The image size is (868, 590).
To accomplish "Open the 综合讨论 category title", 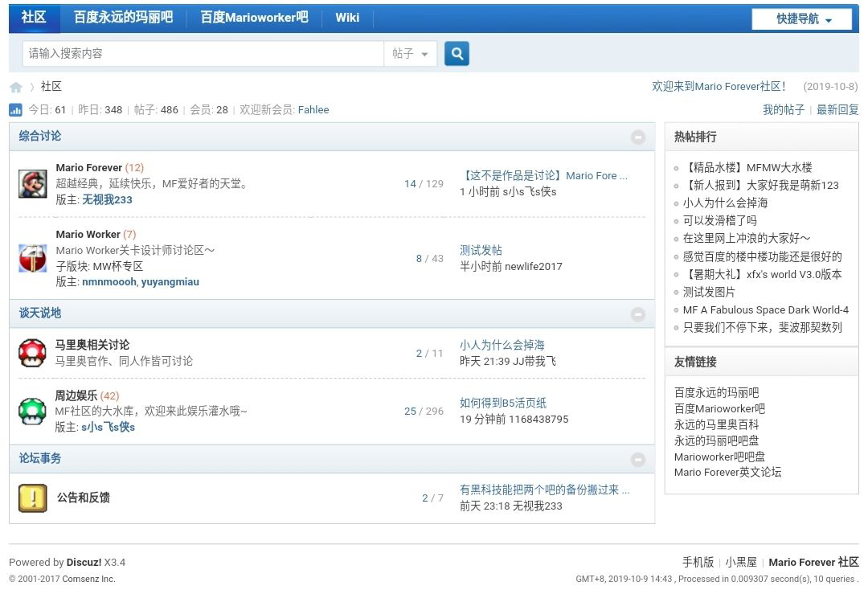I will point(40,136).
